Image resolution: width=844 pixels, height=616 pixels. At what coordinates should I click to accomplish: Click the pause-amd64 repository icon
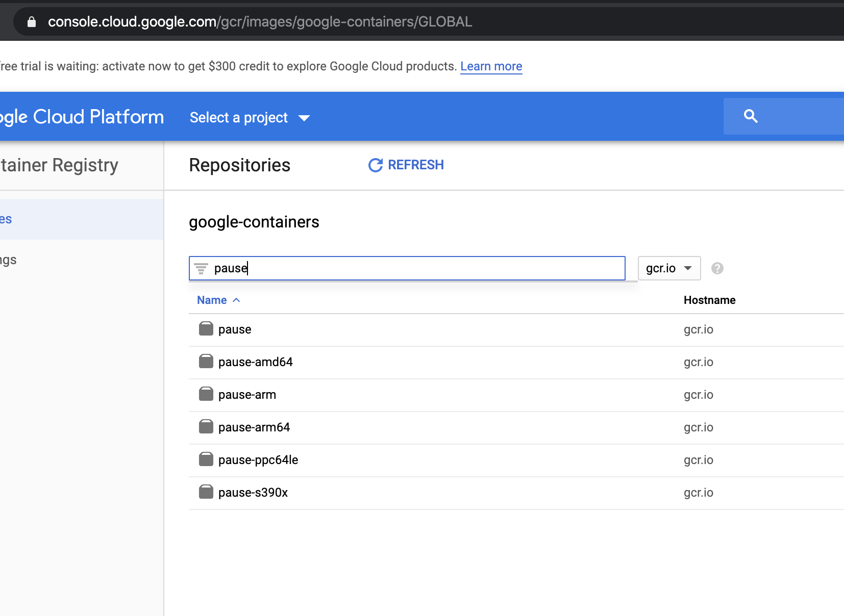[206, 362]
